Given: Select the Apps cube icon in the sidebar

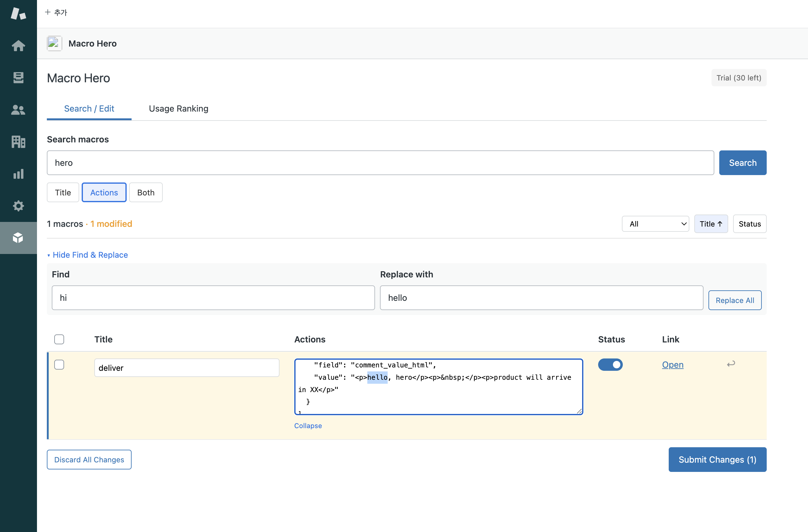Looking at the screenshot, I should point(18,238).
